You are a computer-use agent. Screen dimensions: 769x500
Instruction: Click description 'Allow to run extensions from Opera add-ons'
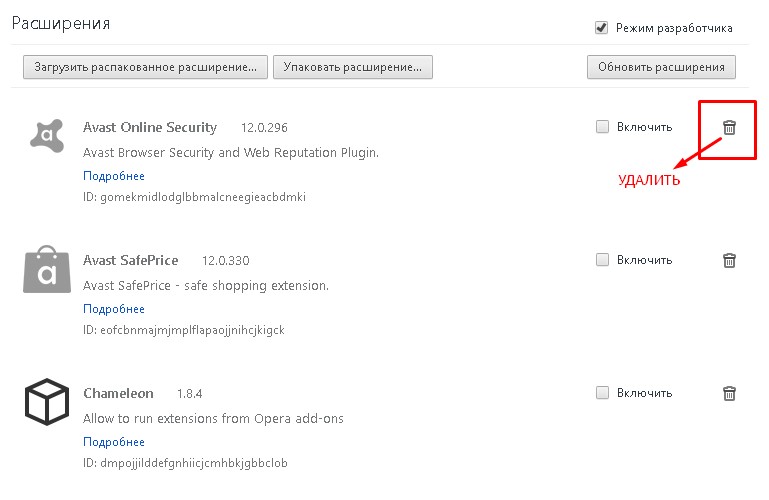(213, 418)
